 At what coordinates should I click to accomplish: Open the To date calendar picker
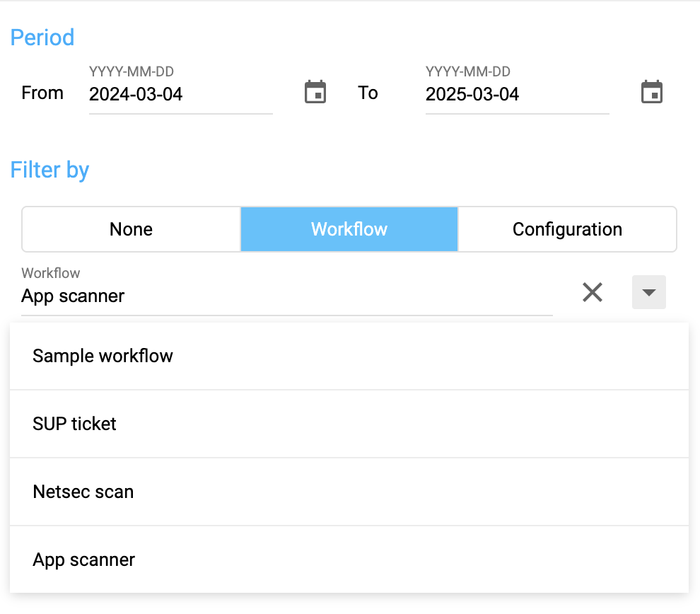(x=651, y=91)
